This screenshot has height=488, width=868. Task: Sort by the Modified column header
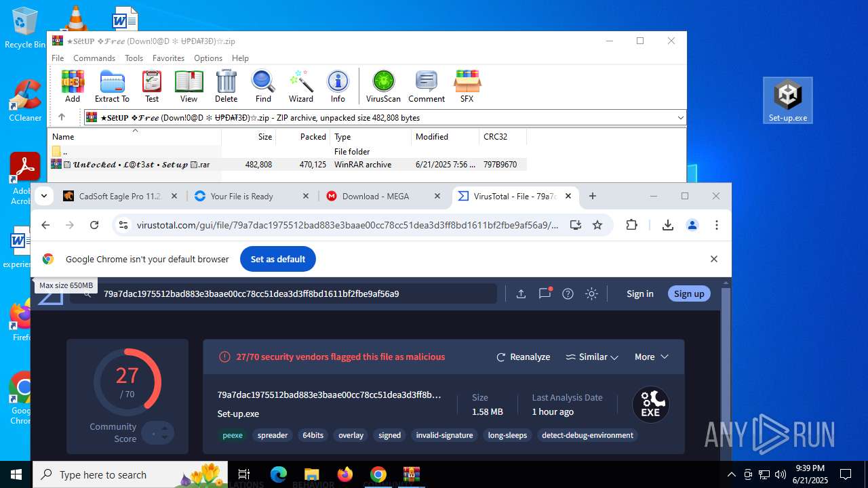point(445,137)
